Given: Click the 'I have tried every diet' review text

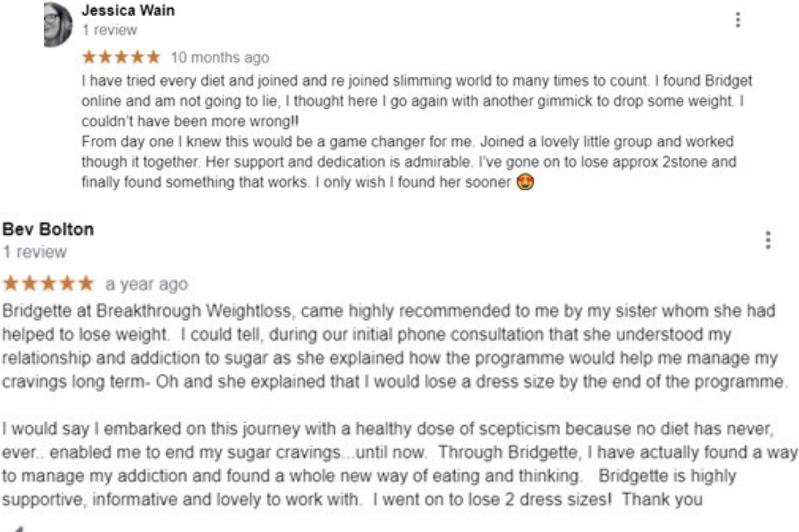Looking at the screenshot, I should click(417, 101).
